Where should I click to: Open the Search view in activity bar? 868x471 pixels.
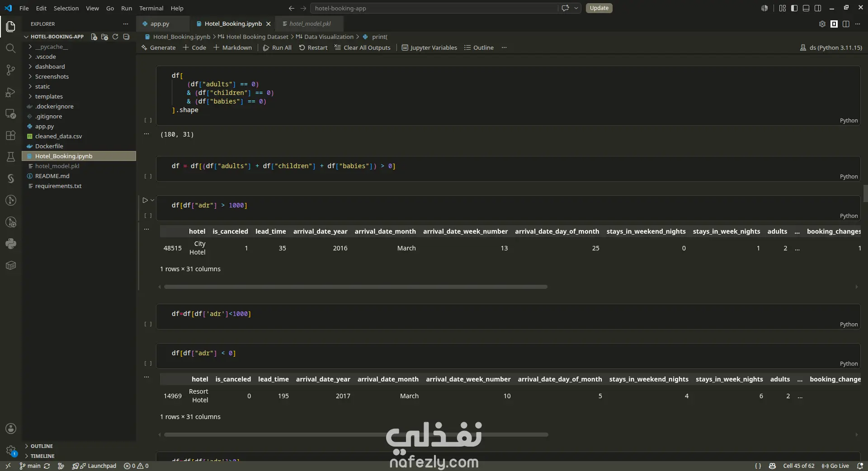[x=11, y=48]
